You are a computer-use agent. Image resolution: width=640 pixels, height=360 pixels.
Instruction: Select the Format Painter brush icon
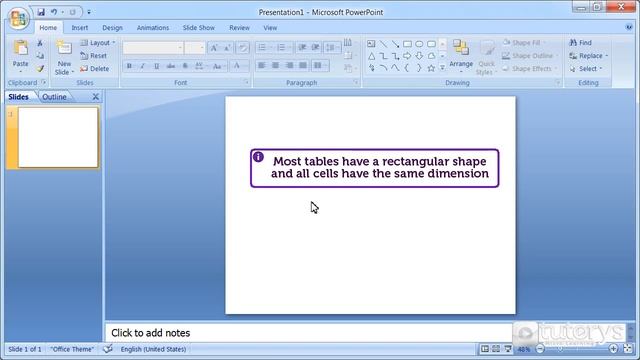pyautogui.click(x=40, y=69)
